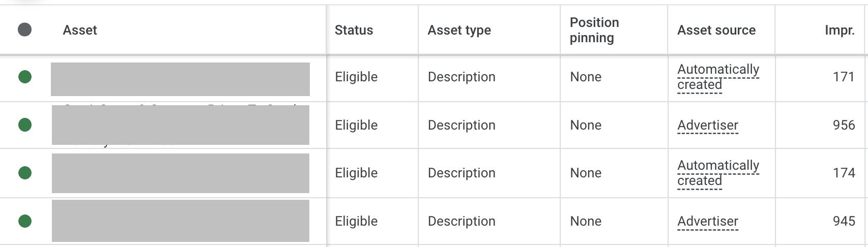Screen dimensions: 868x247
Task: Sort by Asset type column header
Action: pos(459,30)
